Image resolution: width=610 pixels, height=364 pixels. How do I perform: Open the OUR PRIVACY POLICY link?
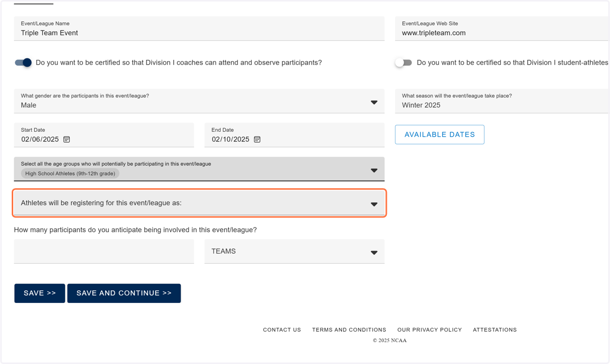430,330
